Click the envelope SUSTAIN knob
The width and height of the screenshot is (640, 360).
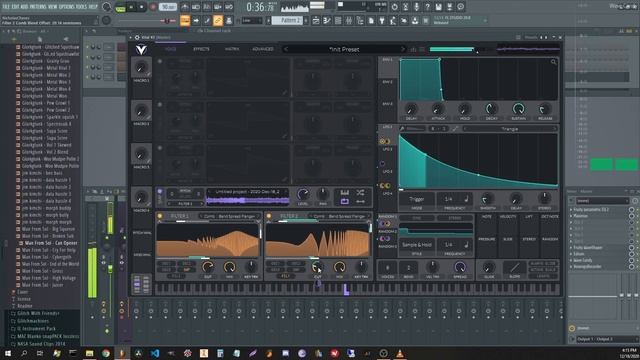coord(518,109)
